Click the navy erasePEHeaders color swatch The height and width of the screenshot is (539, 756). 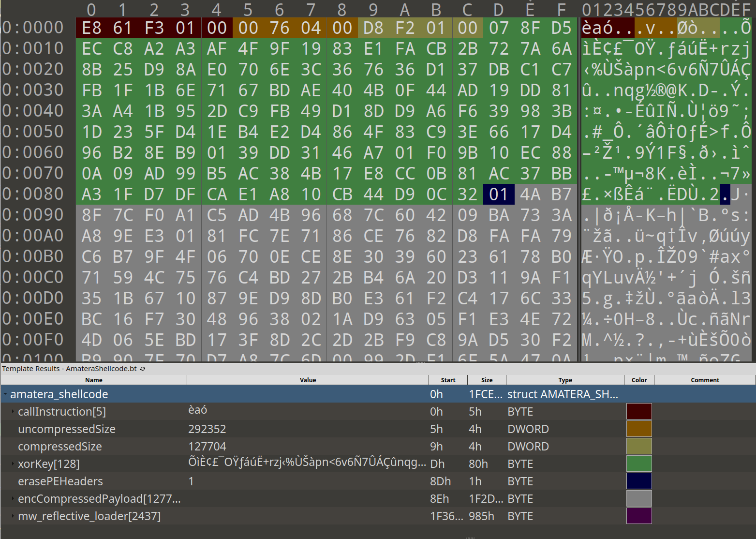(x=639, y=481)
